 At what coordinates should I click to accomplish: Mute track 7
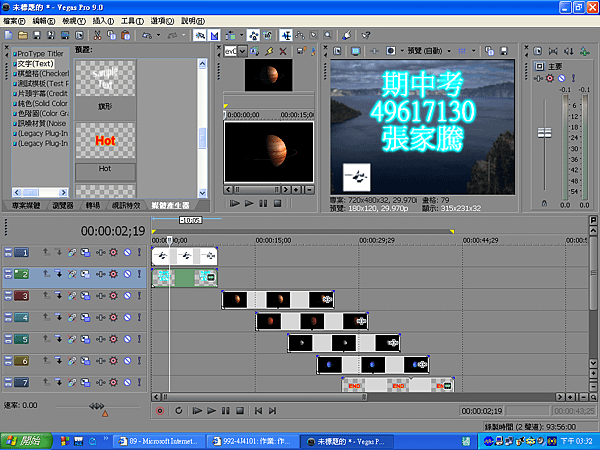[x=127, y=382]
